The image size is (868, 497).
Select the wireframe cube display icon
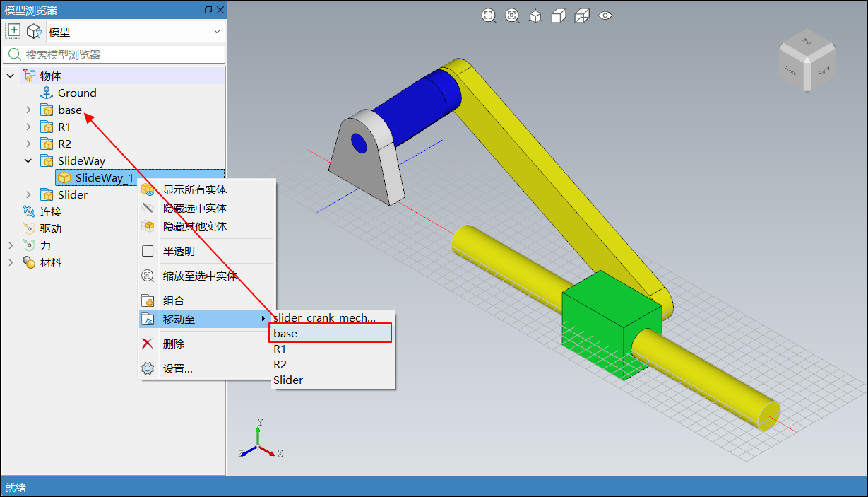tap(582, 16)
